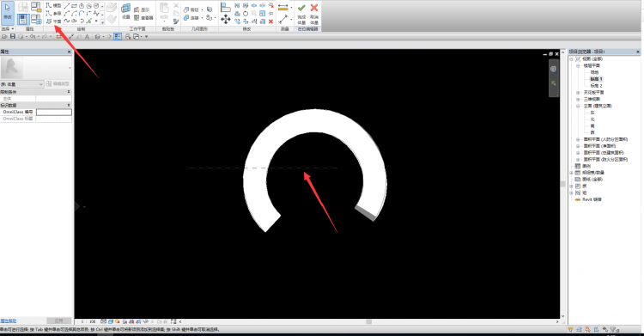The width and height of the screenshot is (644, 336).
Task: Click the Edit Type button
Action: click(58, 84)
